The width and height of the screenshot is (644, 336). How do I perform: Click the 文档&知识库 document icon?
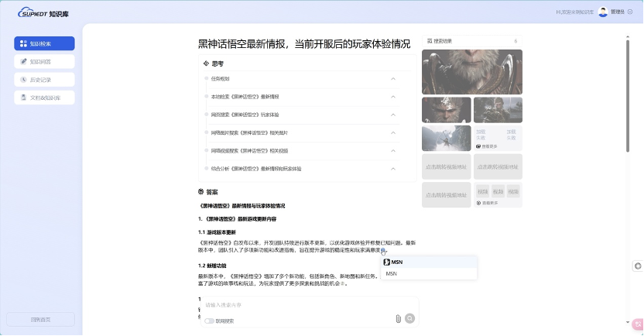23,98
